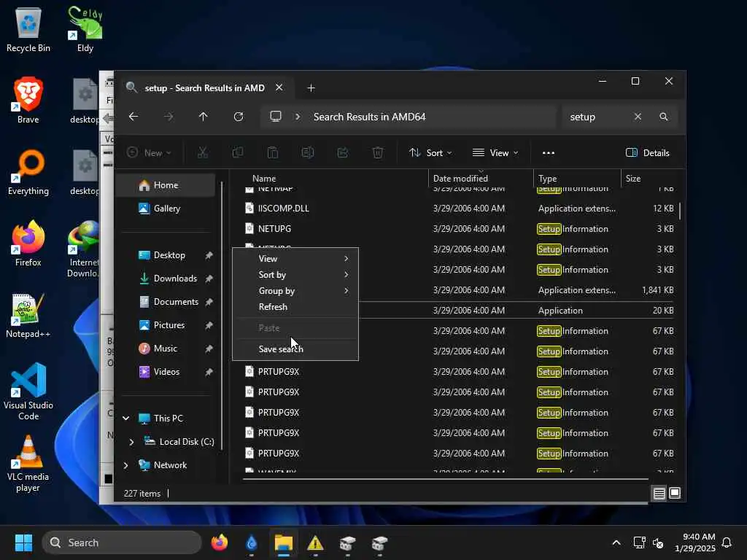Run search with the magnifier icon
Screen dimensions: 747x560
[x=664, y=117]
